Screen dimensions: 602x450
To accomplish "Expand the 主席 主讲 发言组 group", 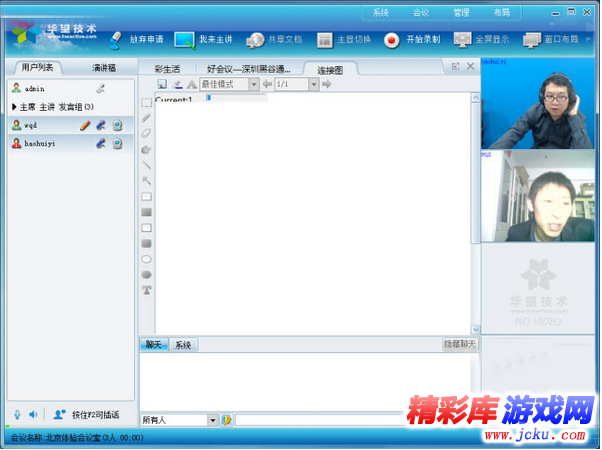I will point(14,107).
